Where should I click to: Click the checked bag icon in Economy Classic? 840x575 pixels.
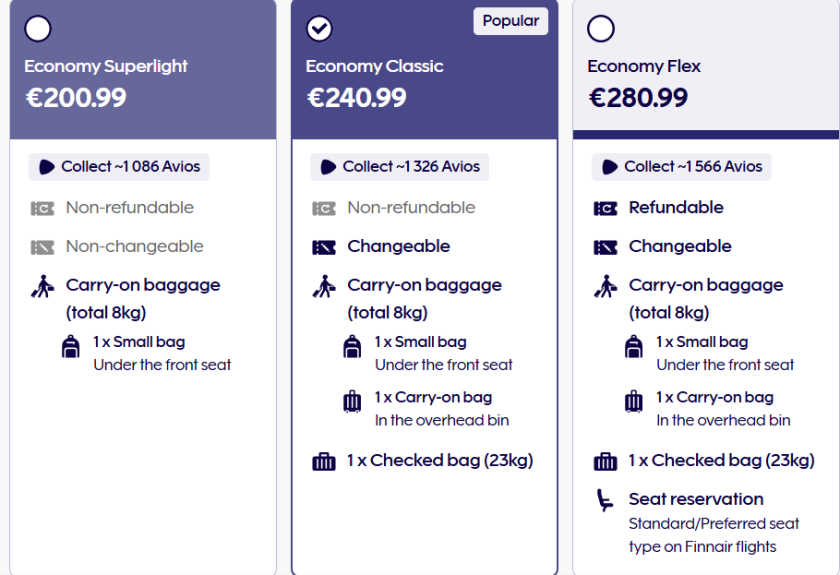pos(324,461)
